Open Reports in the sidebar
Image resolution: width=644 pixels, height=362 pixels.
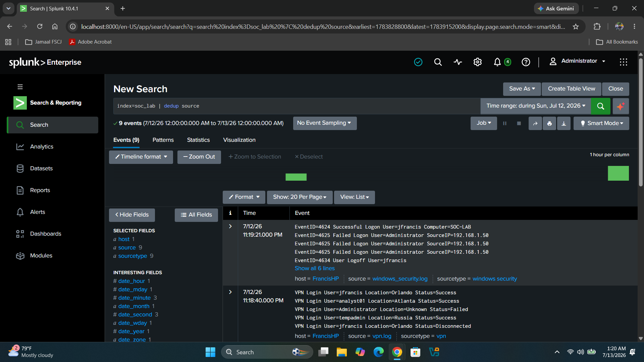(52, 190)
